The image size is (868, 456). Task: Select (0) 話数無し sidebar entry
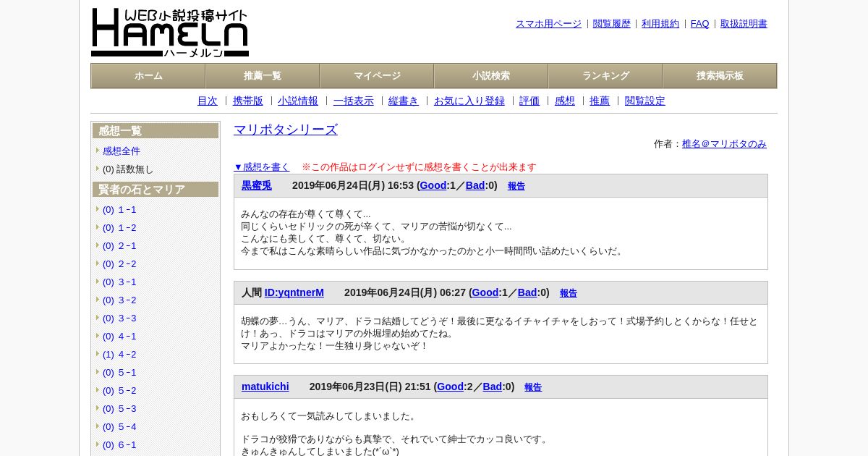click(128, 169)
